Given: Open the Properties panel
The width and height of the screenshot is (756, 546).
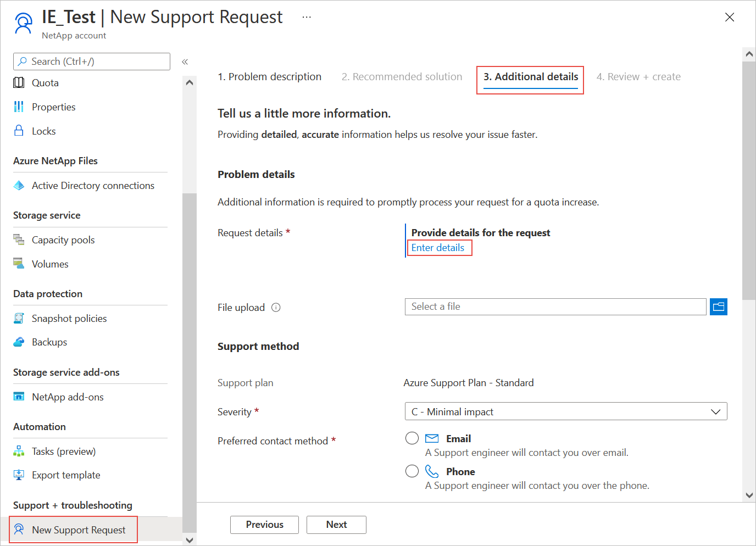Looking at the screenshot, I should click(x=53, y=107).
